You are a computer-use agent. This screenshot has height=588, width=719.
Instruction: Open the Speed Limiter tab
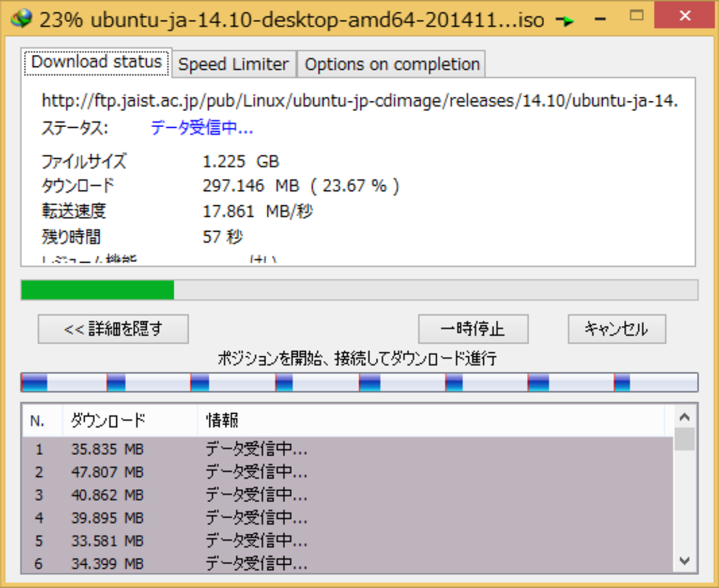[234, 64]
